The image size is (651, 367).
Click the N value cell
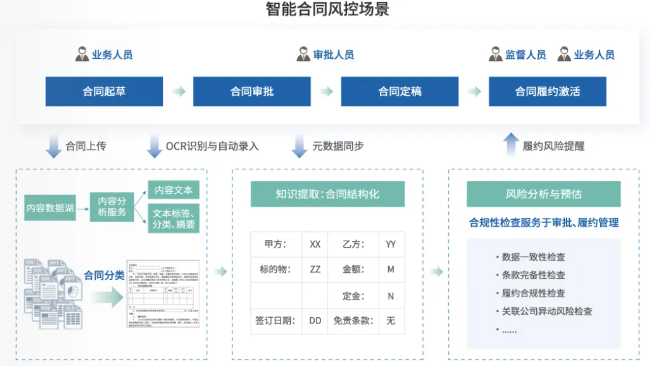pyautogui.click(x=391, y=296)
